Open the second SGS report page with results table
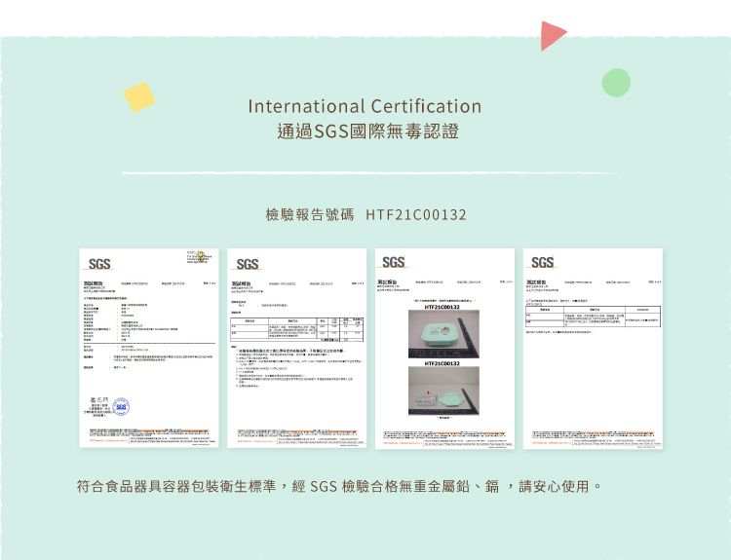The image size is (731, 560). (296, 348)
